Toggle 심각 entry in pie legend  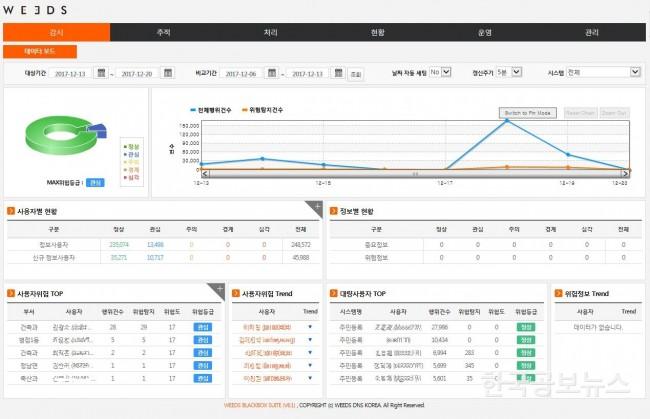pos(132,177)
